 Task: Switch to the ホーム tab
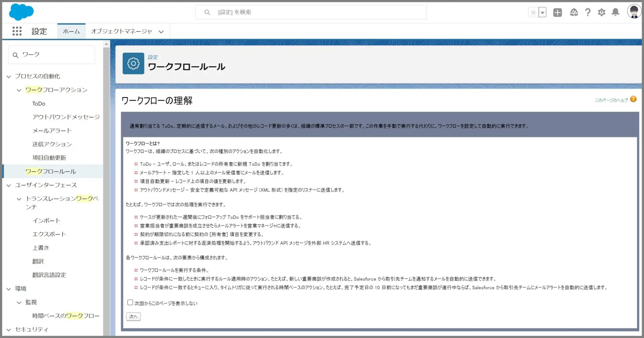tap(71, 32)
